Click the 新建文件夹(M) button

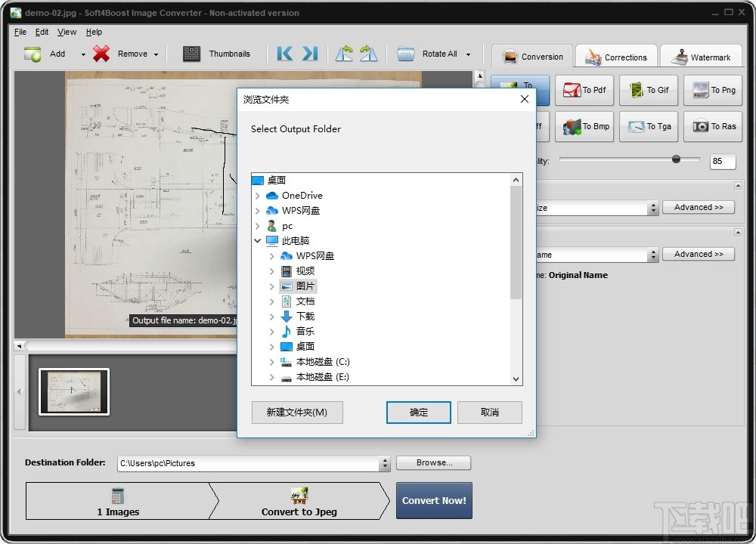(x=296, y=413)
